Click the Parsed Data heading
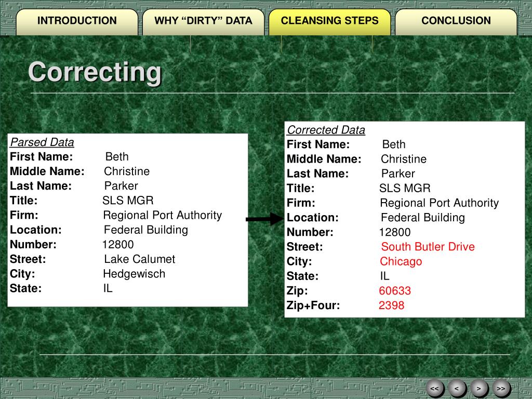The height and width of the screenshot is (399, 532). point(42,142)
